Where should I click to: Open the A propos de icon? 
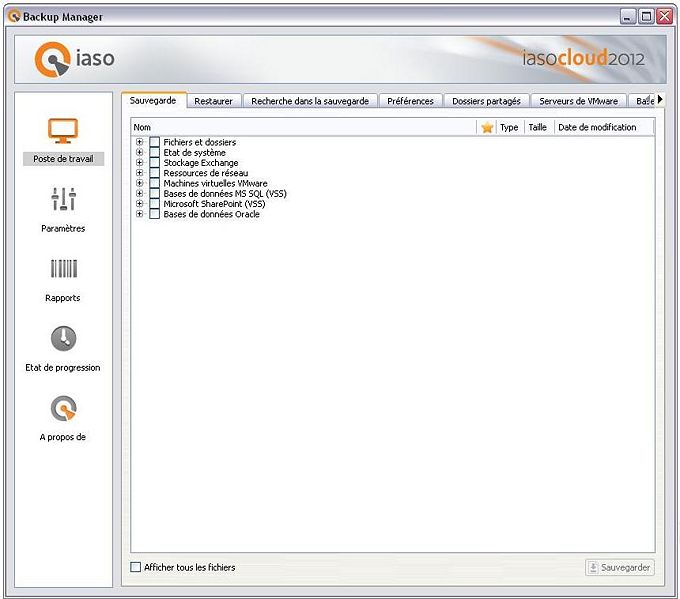pyautogui.click(x=63, y=408)
